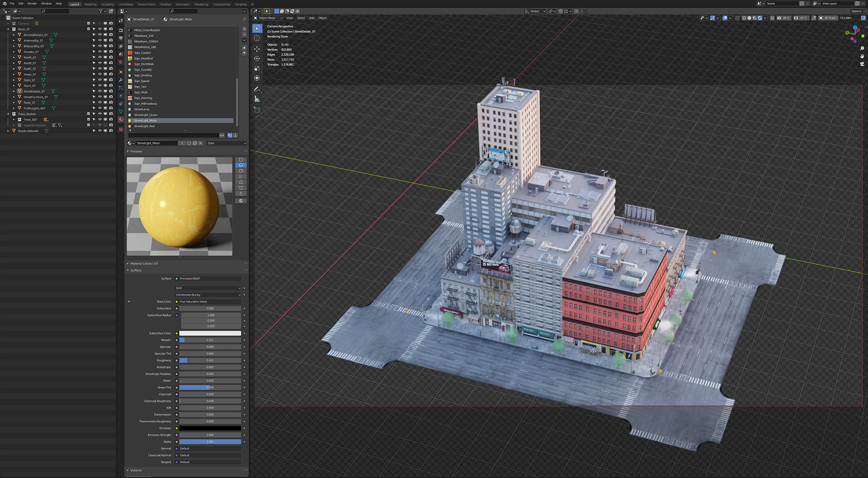The width and height of the screenshot is (868, 478).
Task: Toggle visibility of StreetFurniture_07
Action: pos(99,97)
